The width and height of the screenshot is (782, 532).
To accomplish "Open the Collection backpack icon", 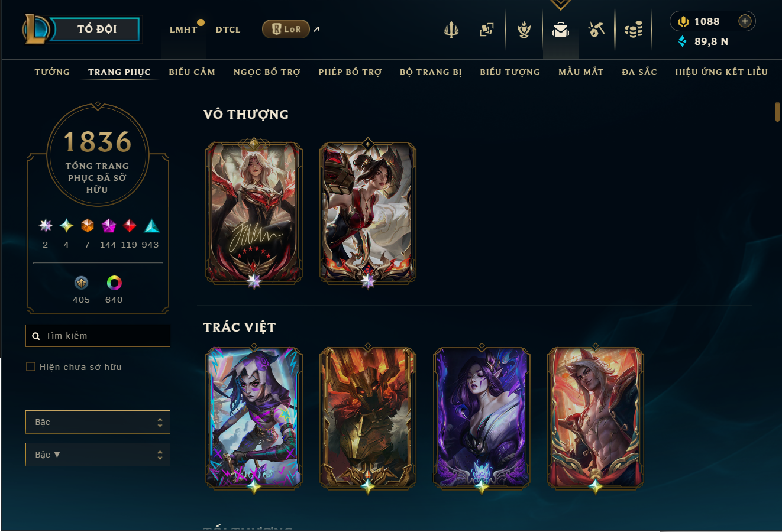I will click(x=561, y=30).
